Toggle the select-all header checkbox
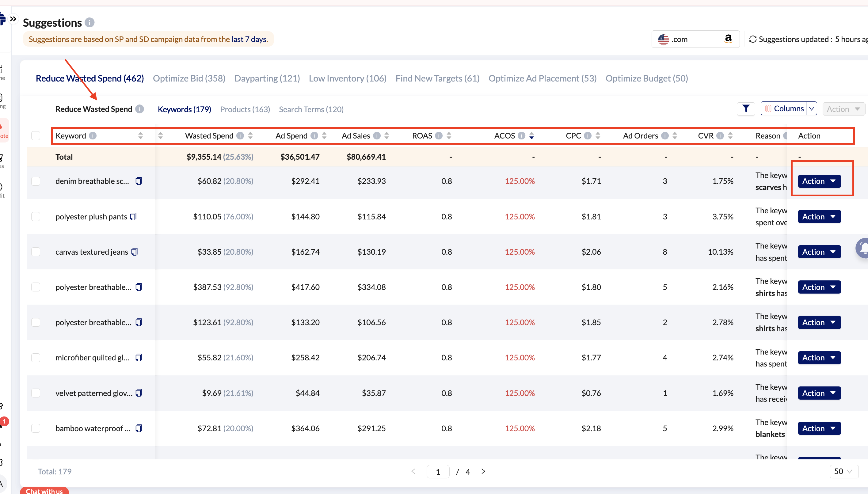Viewport: 868px width, 494px height. [36, 136]
